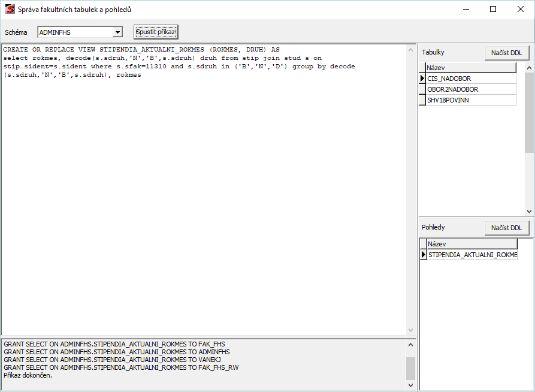Click the Název header in Tabulky grid
This screenshot has width=535, height=392.
[x=470, y=68]
